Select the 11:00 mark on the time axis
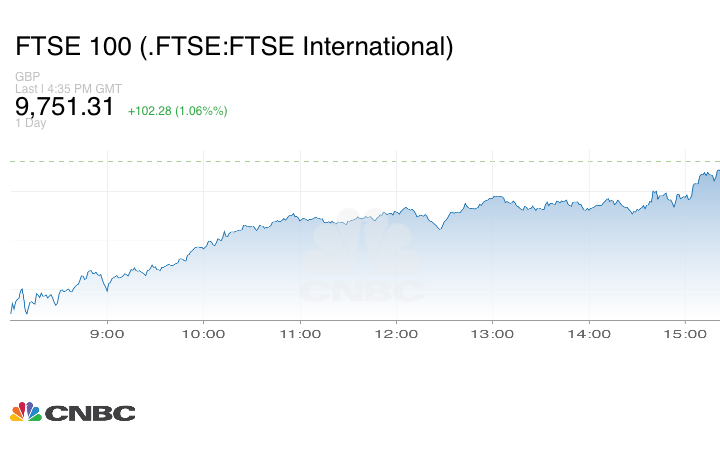The image size is (720, 450). [299, 334]
